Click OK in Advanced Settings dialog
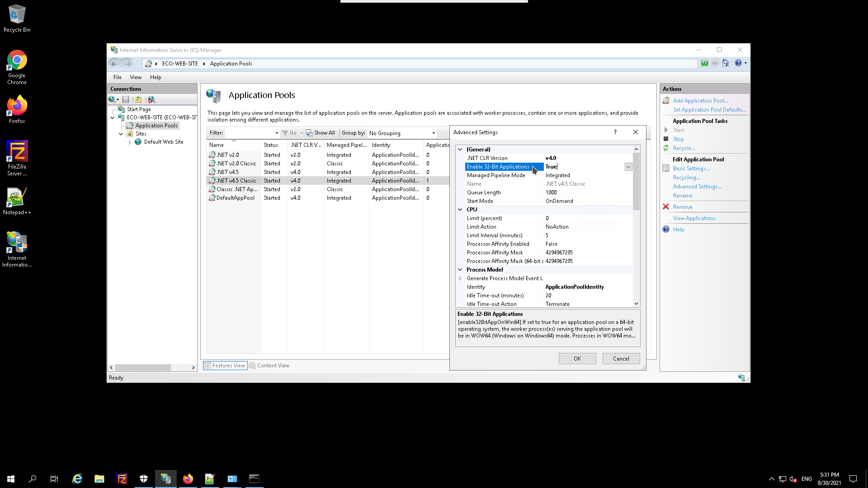The image size is (868, 488). 577,358
